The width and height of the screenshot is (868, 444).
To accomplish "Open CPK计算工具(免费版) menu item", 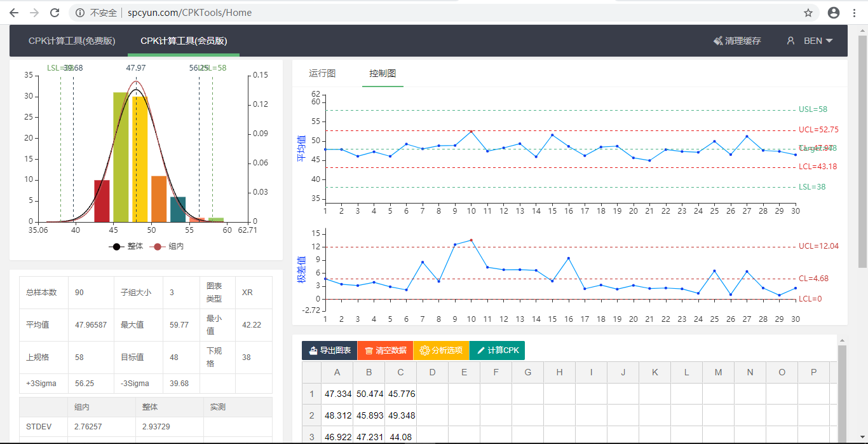I will pos(72,41).
